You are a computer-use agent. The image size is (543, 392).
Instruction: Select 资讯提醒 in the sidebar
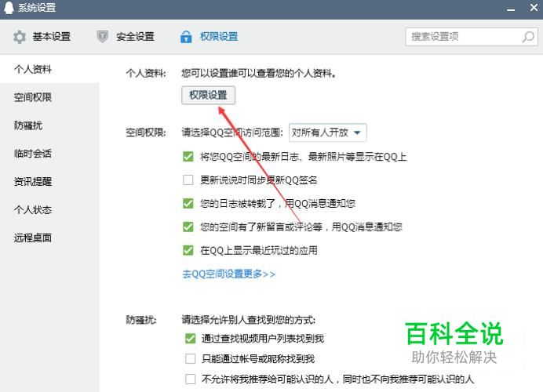click(x=49, y=181)
